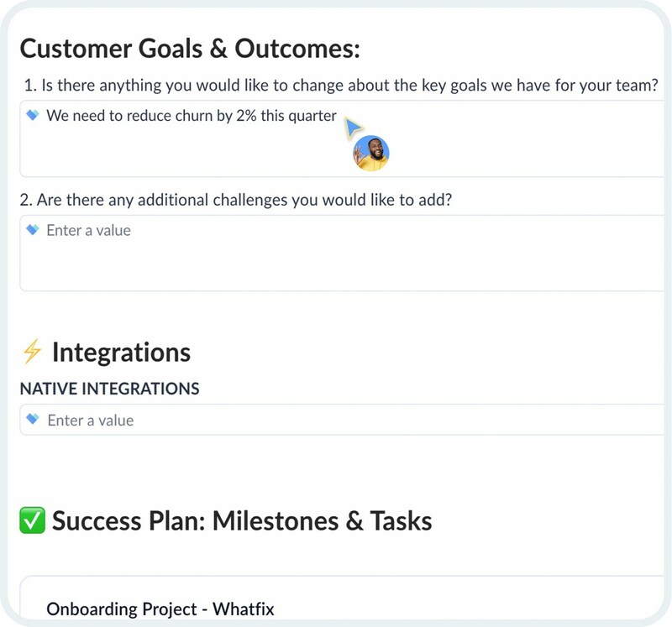Click the Customer Goals & Outcomes heading
The height and width of the screenshot is (627, 672).
click(190, 49)
